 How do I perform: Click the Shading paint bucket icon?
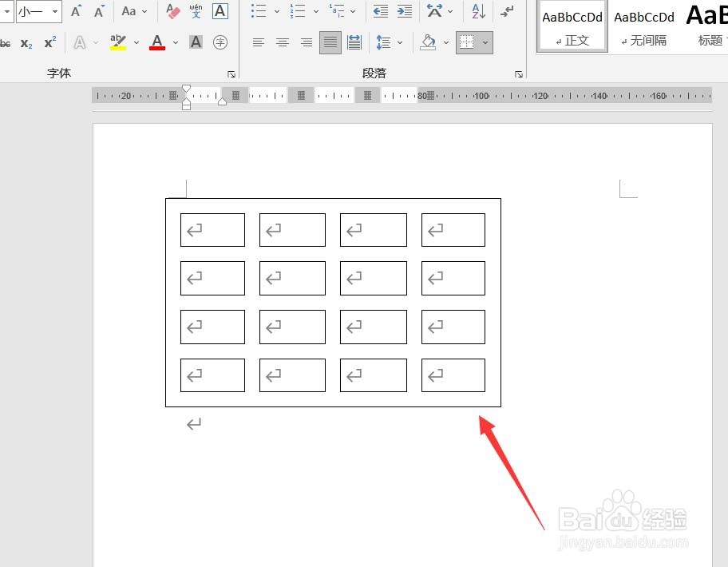(428, 42)
